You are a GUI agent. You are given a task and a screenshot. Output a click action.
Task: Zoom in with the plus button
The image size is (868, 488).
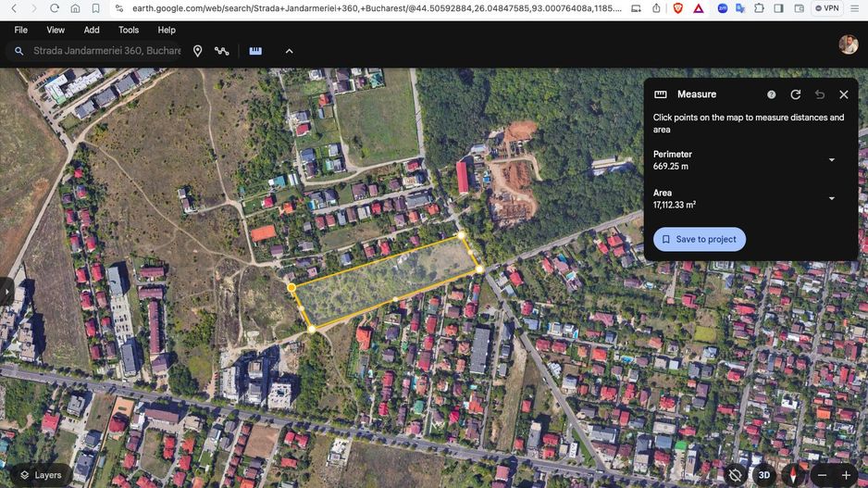click(846, 475)
